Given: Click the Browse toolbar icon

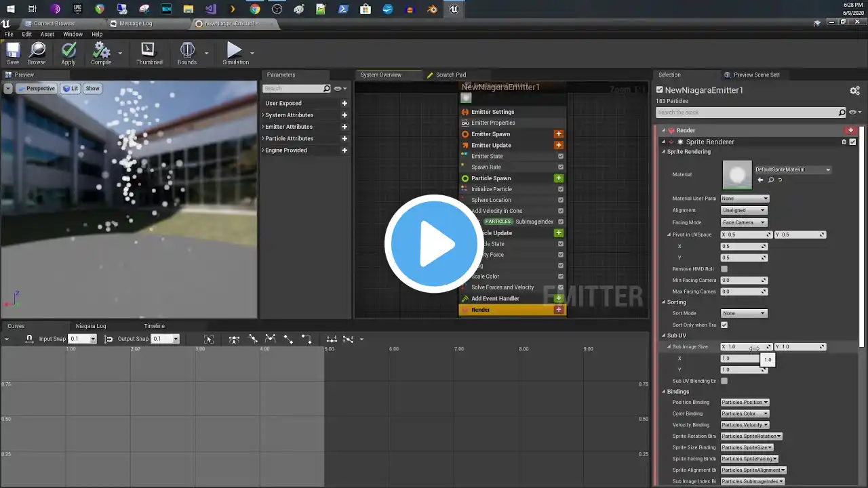Looking at the screenshot, I should pos(37,51).
